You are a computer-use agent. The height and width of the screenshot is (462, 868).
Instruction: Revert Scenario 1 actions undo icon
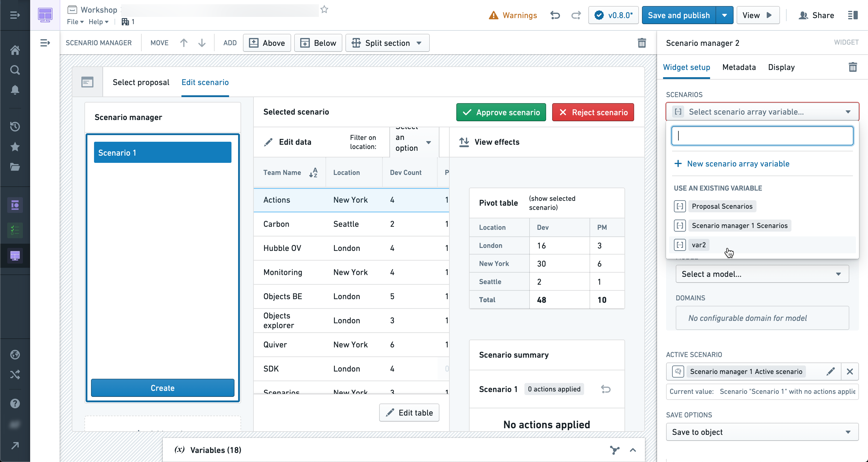pos(605,389)
